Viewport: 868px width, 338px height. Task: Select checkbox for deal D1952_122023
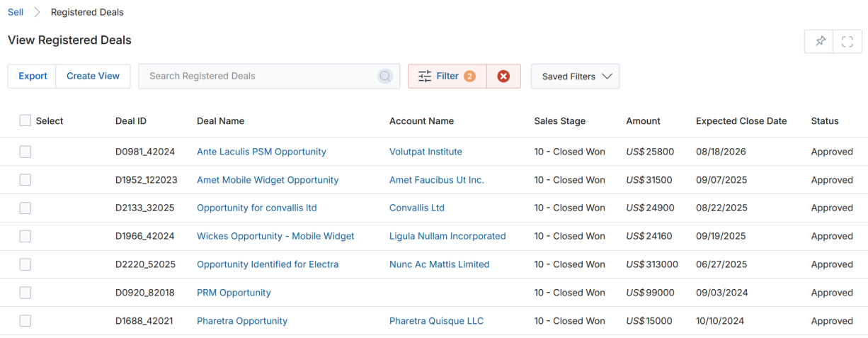coord(25,180)
